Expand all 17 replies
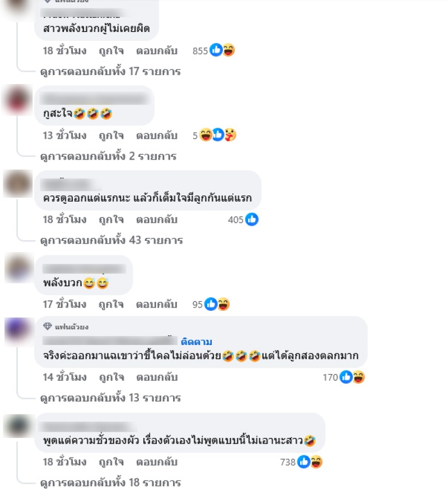The image size is (448, 490). [110, 71]
